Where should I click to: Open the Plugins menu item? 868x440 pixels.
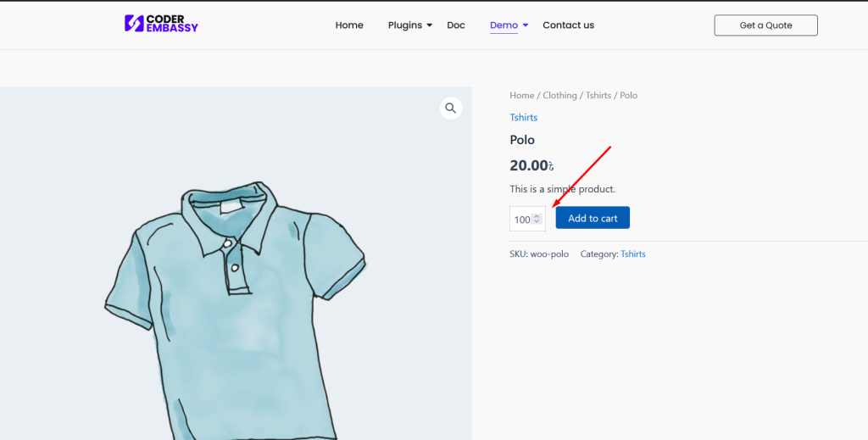pyautogui.click(x=404, y=25)
